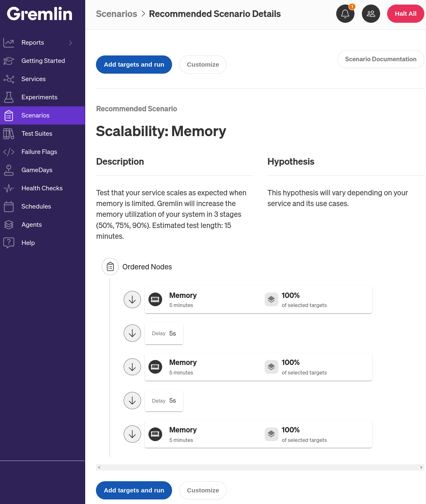Image resolution: width=426 pixels, height=504 pixels.
Task: Click the memory chip icon in second node
Action: click(x=155, y=367)
